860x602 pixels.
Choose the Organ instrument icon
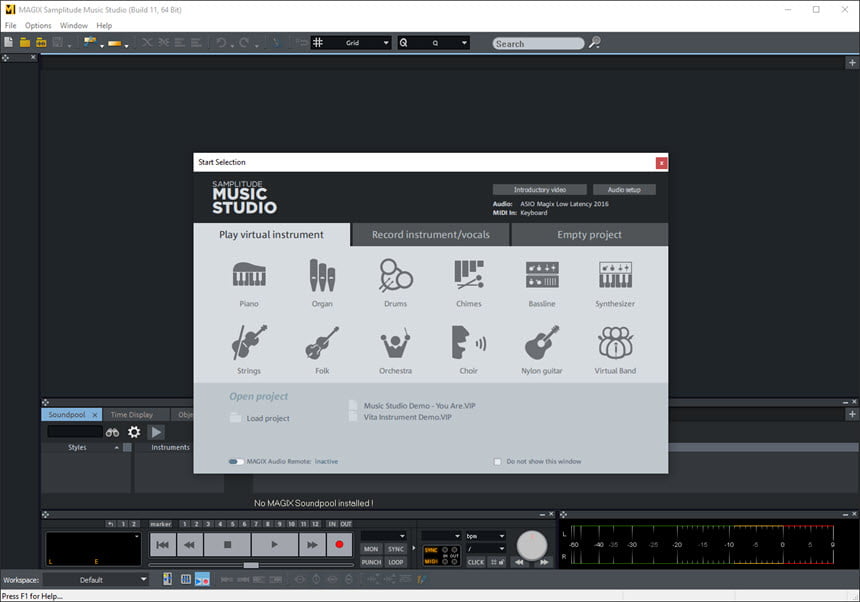tap(322, 276)
